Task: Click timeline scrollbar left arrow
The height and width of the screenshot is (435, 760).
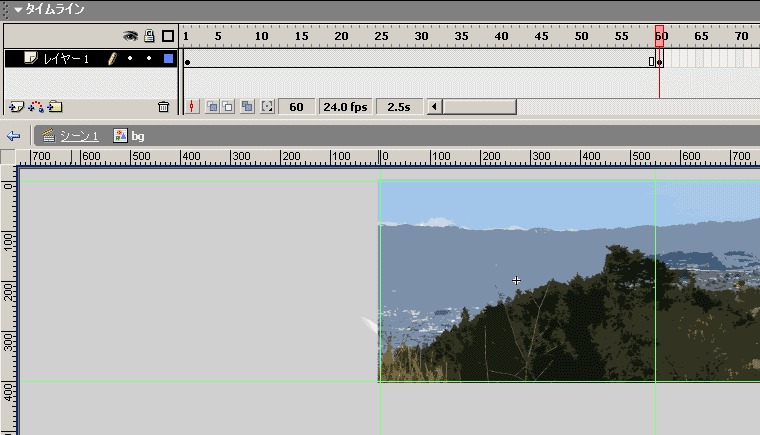Action: (x=434, y=107)
